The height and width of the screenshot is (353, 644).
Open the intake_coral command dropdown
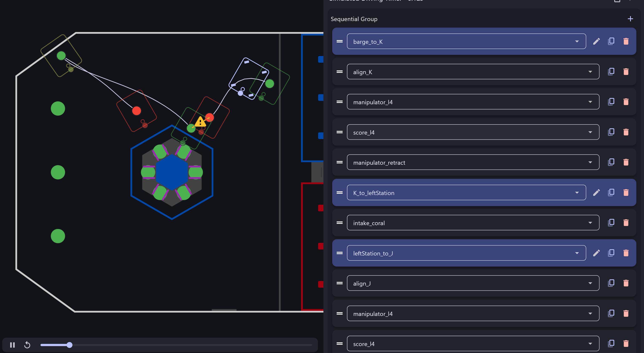473,223
